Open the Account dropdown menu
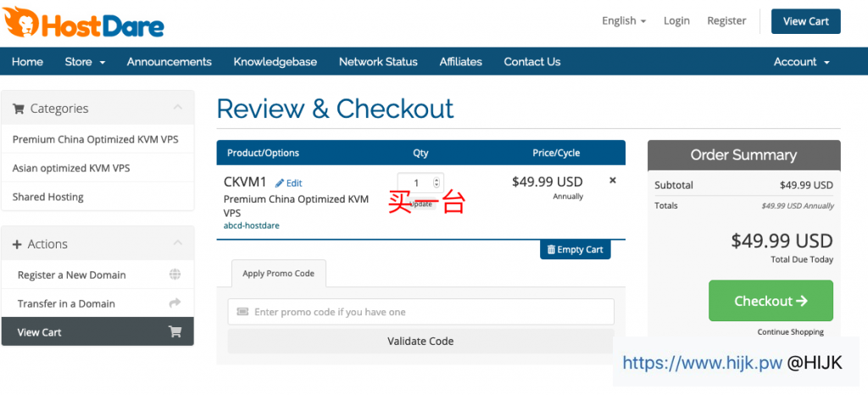Image resolution: width=868 pixels, height=395 pixels. pos(801,62)
